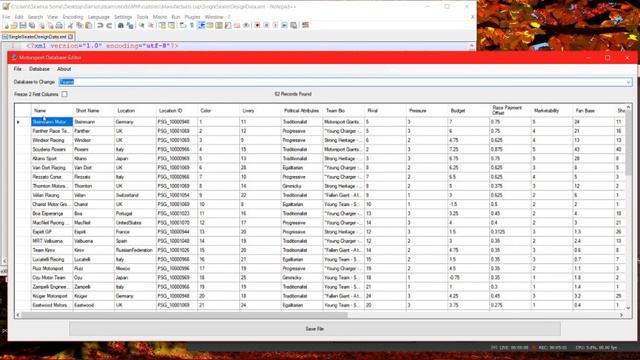Click the Playback macro icon in Notepad++
The width and height of the screenshot is (640, 360).
[275, 25]
